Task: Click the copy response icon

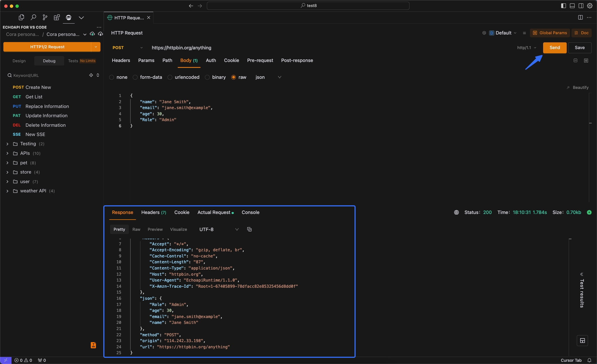Action: point(250,229)
